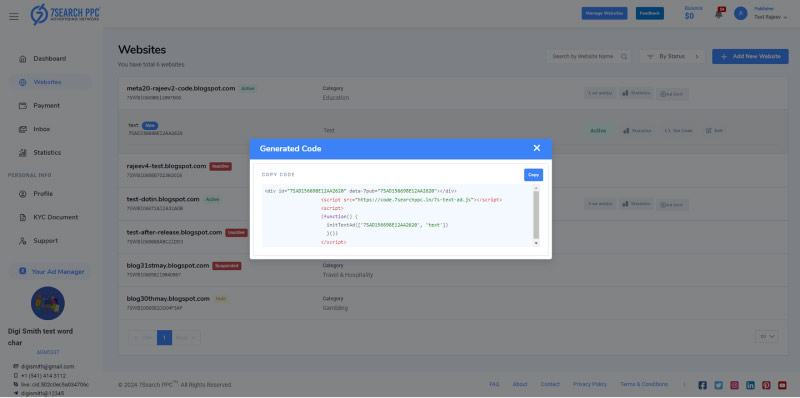Open the Facebook social icon
This screenshot has height=398, width=800.
pos(703,385)
